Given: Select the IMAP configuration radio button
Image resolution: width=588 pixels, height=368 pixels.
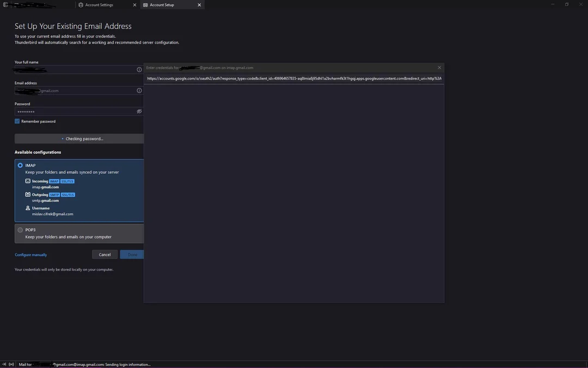Looking at the screenshot, I should (x=20, y=165).
